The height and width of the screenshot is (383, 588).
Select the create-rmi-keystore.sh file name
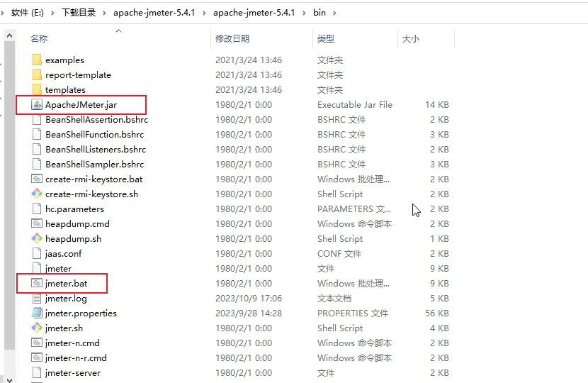click(x=91, y=194)
